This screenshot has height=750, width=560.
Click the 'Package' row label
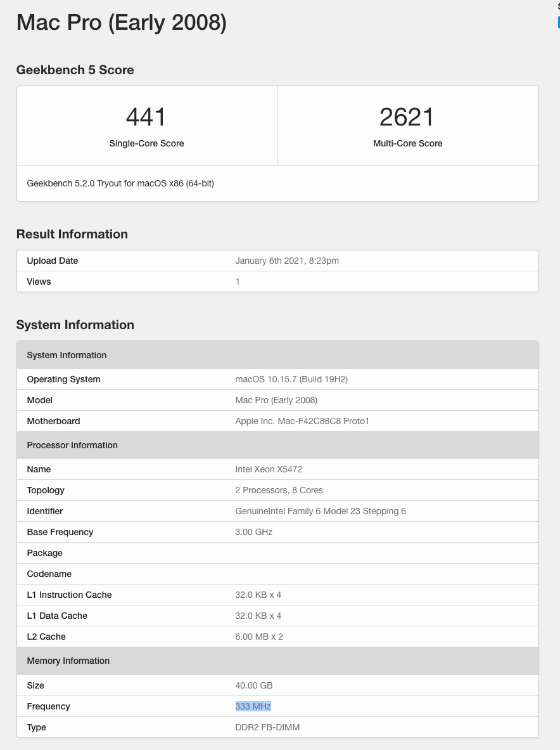[45, 553]
